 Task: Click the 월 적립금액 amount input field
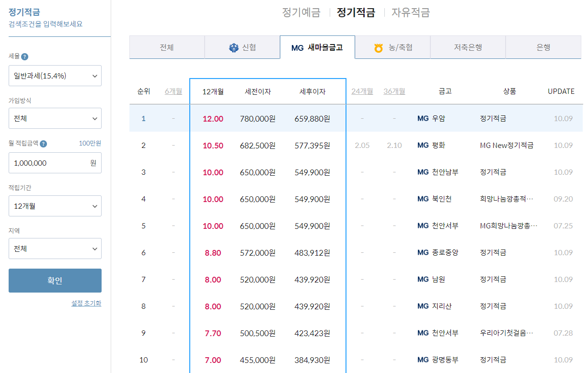(x=55, y=163)
